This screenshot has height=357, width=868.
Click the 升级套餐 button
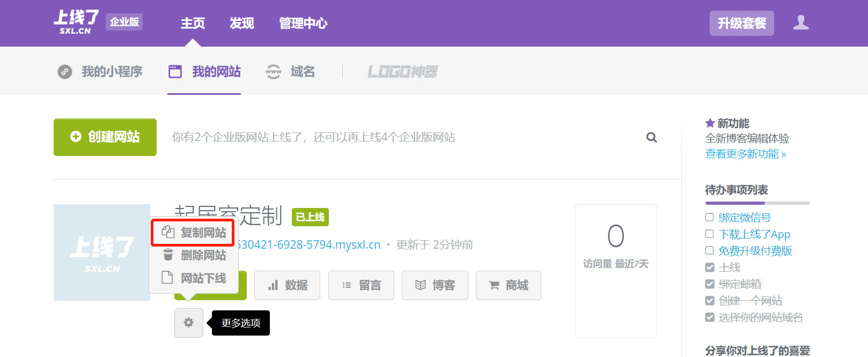[x=742, y=23]
